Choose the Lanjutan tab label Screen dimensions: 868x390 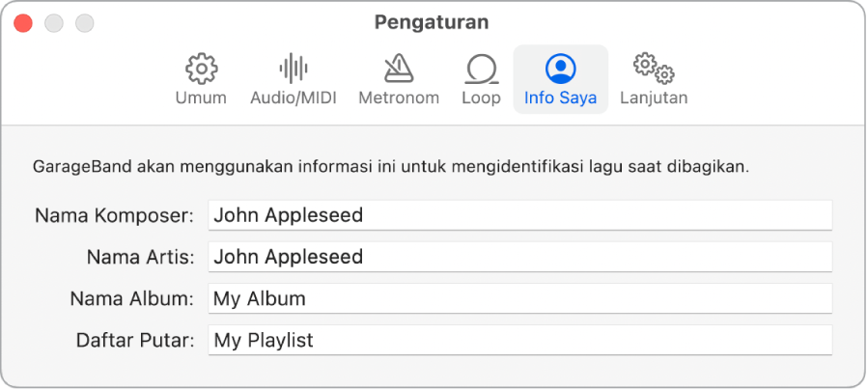[x=654, y=97]
